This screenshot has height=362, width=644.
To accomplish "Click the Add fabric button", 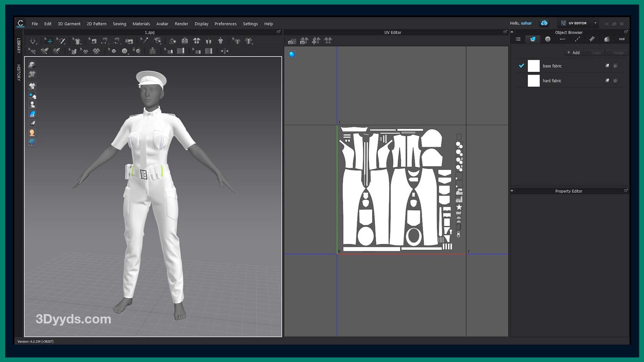I will [573, 53].
